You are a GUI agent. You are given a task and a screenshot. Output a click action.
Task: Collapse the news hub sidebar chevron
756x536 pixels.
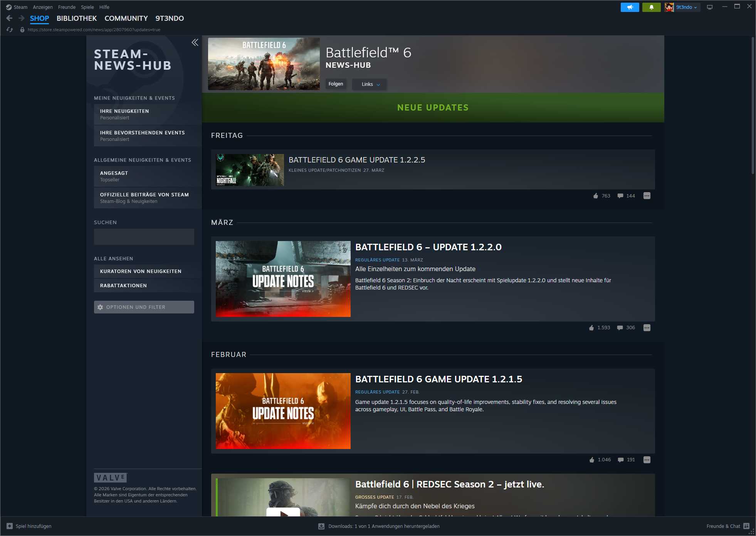pyautogui.click(x=195, y=42)
